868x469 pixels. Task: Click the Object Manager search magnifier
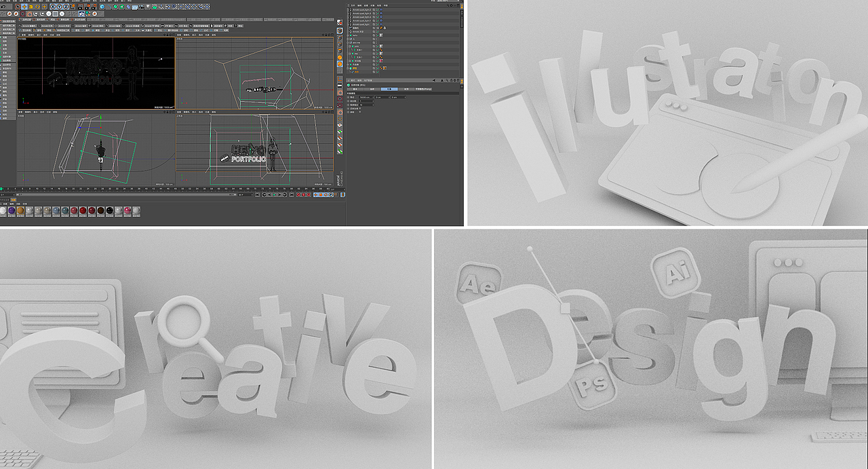[x=448, y=5]
